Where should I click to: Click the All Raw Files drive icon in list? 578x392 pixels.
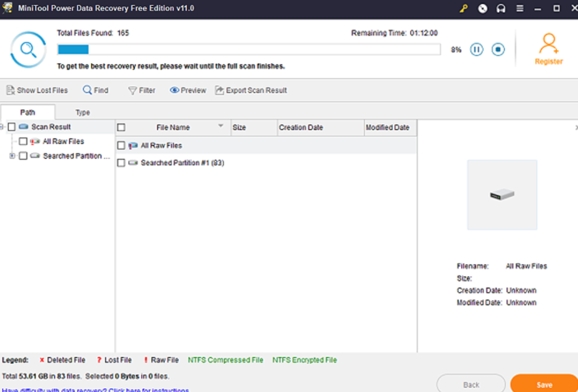coord(133,145)
